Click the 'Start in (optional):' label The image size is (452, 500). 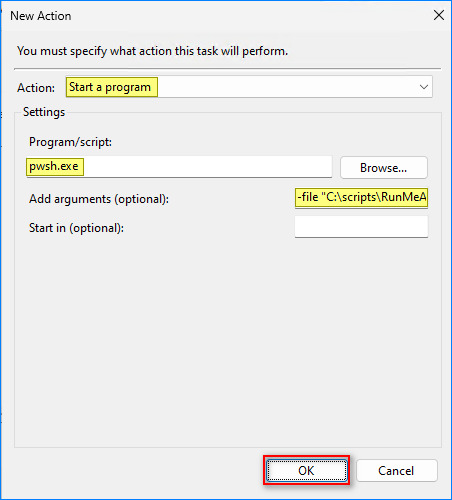point(76,228)
